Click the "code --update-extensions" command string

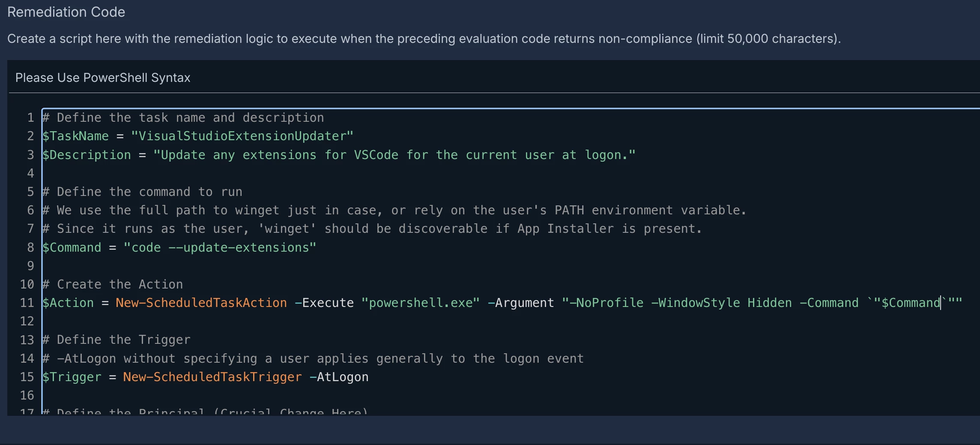[220, 247]
